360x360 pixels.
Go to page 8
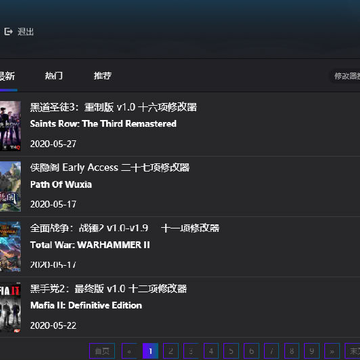tap(292, 351)
